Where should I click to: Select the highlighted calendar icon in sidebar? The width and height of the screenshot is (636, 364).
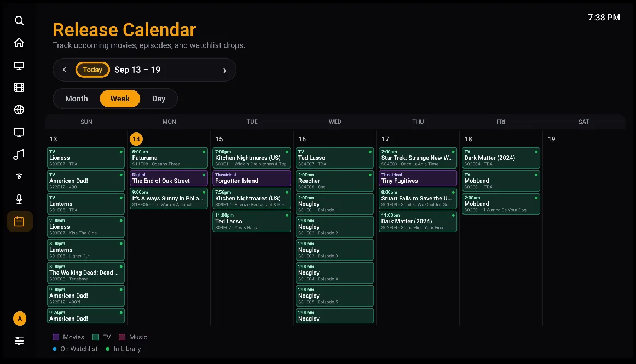[20, 222]
